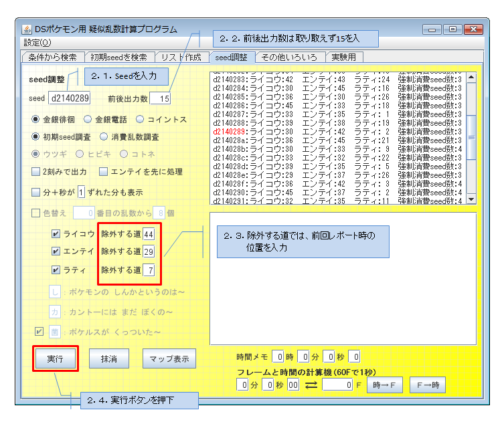The height and width of the screenshot is (422, 504).
Task: Click the 時→F conversion button
Action: click(x=384, y=385)
